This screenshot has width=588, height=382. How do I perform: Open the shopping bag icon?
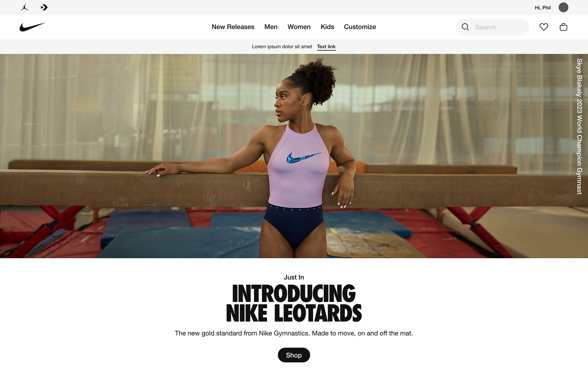[563, 27]
